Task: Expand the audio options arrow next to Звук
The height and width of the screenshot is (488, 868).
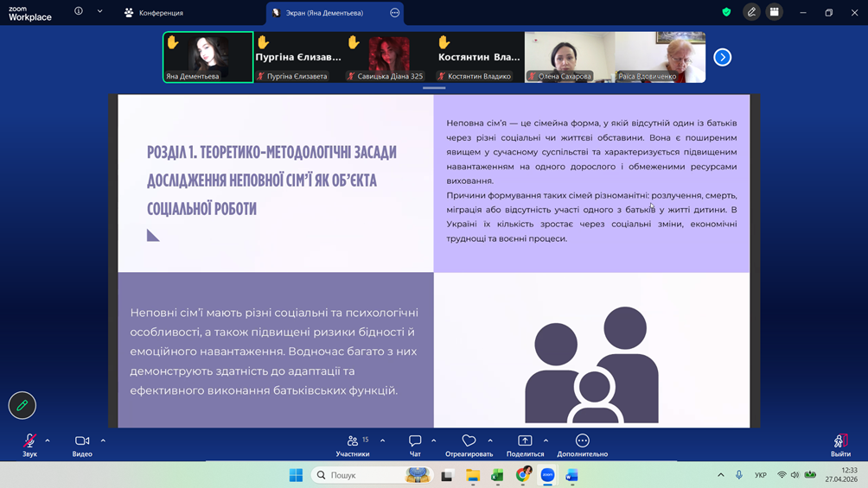Action: coord(48,440)
